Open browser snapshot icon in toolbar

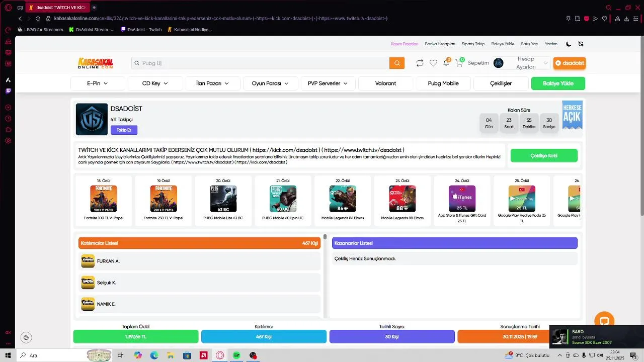pyautogui.click(x=577, y=19)
